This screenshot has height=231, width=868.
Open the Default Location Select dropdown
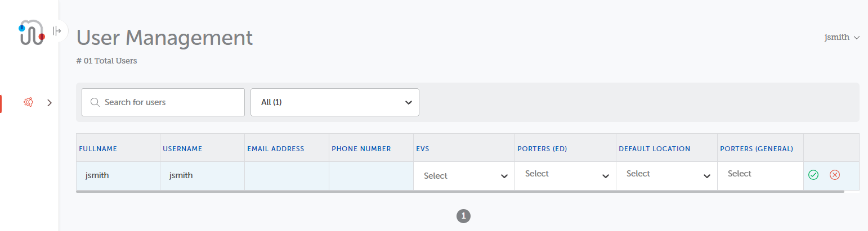(667, 175)
